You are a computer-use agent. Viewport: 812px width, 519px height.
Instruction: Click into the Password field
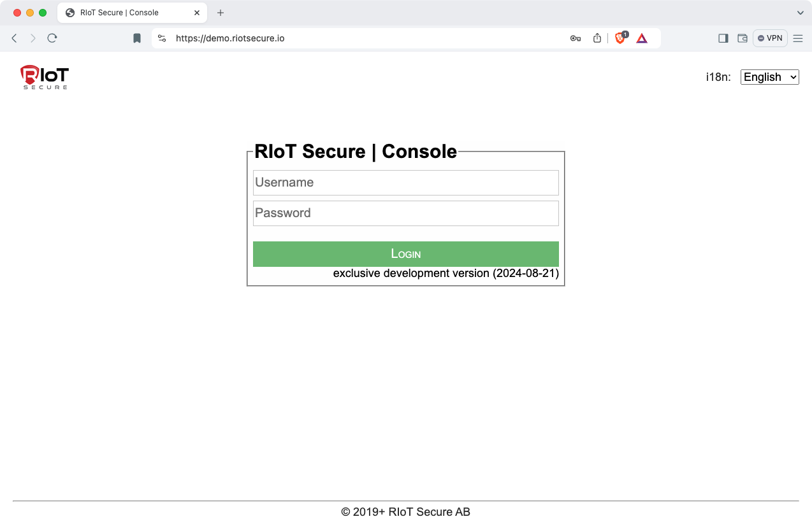(x=405, y=213)
